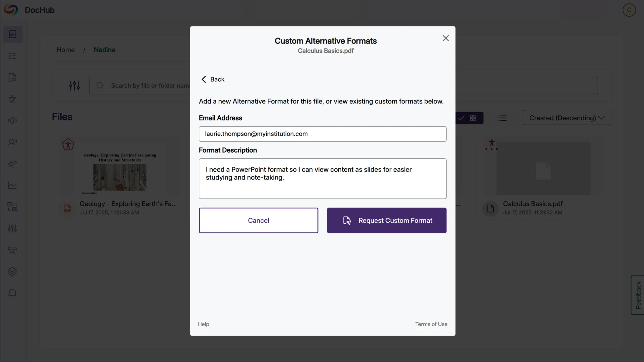Open the analytics chart icon in sidebar

pyautogui.click(x=12, y=186)
